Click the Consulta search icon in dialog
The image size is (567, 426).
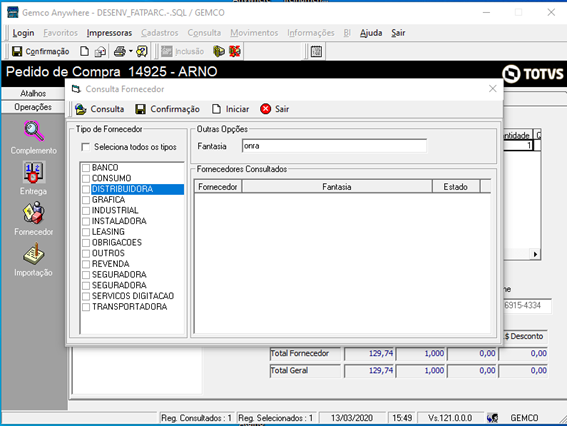click(x=81, y=109)
